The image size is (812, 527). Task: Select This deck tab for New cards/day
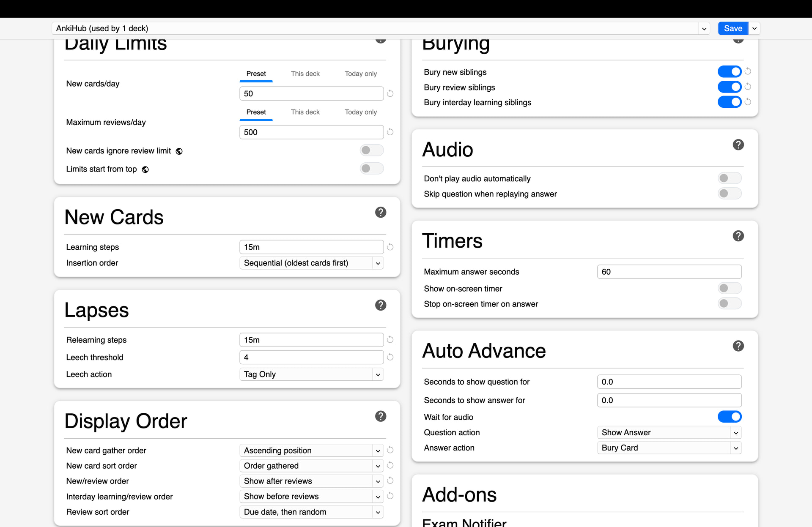pyautogui.click(x=305, y=74)
